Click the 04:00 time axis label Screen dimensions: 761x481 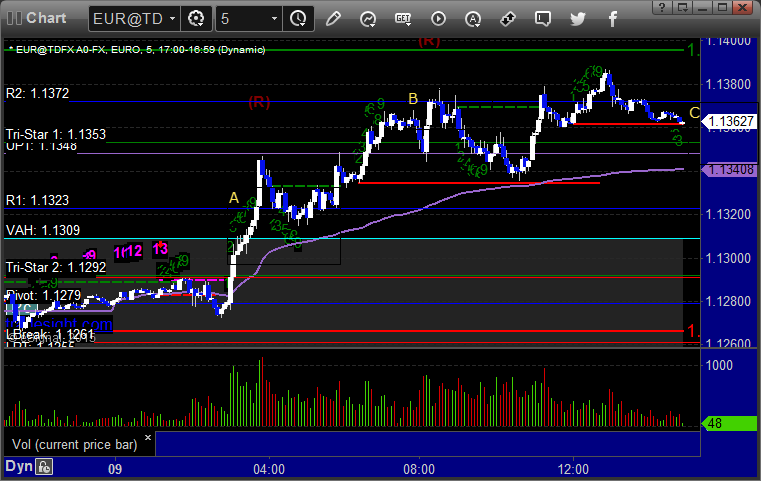[x=269, y=469]
